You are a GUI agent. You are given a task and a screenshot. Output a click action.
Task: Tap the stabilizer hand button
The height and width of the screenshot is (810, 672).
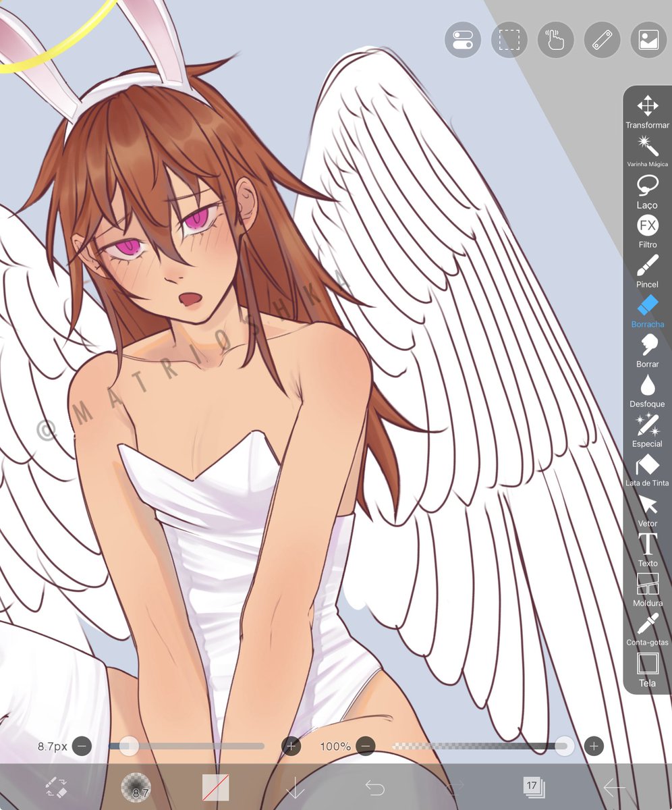[555, 40]
